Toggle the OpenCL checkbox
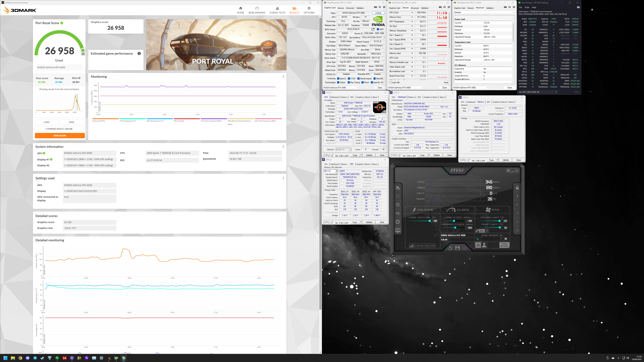 (338, 79)
